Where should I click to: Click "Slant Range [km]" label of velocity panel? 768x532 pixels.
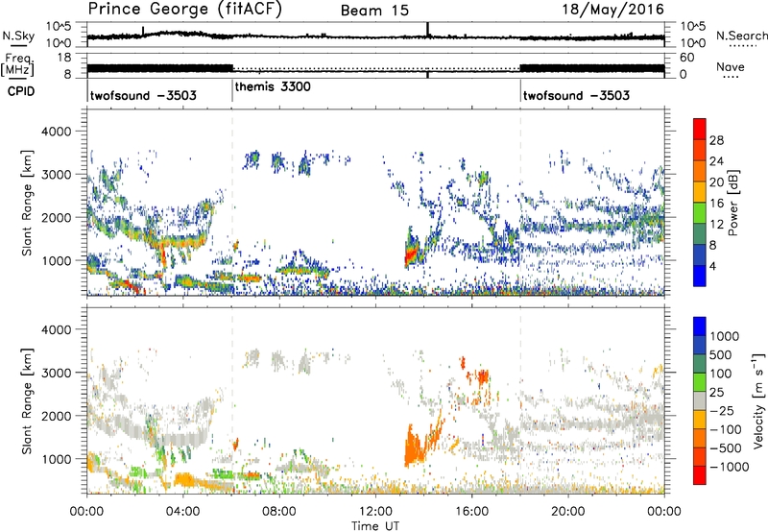pos(27,400)
